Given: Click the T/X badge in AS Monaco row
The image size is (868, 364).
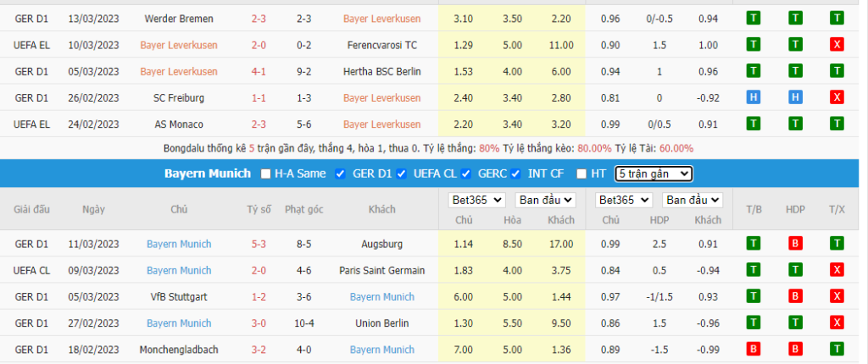Looking at the screenshot, I should pyautogui.click(x=837, y=124).
